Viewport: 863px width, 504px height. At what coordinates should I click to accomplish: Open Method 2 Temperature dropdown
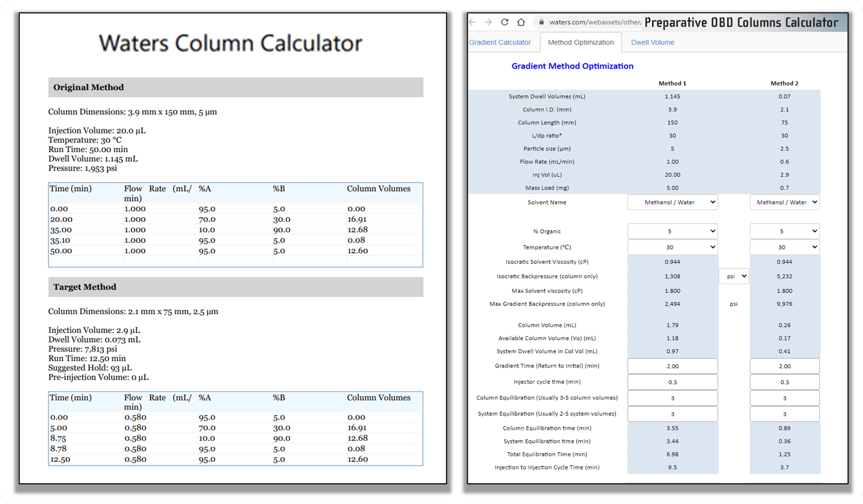pyautogui.click(x=784, y=247)
